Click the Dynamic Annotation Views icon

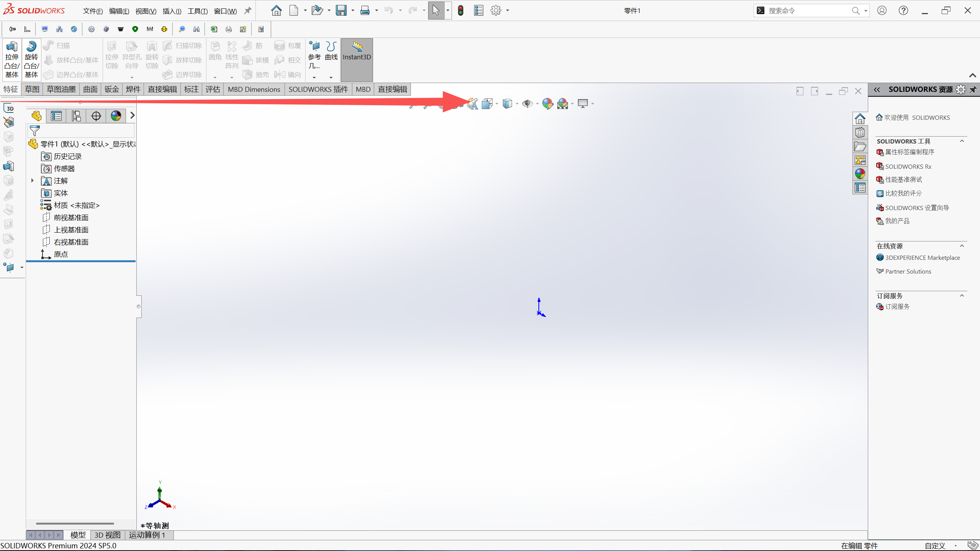(x=473, y=104)
